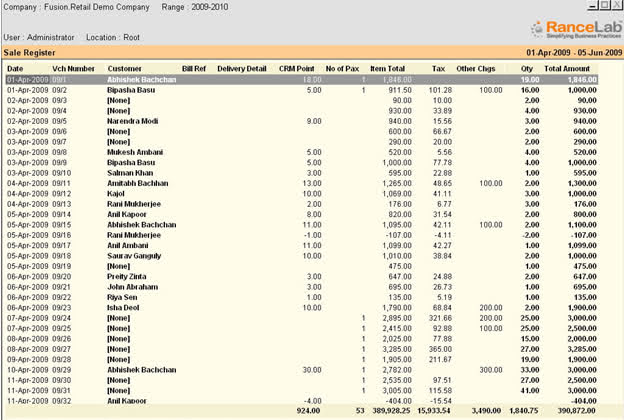Click the Location Root label
The width and height of the screenshot is (624, 420).
coord(113,37)
